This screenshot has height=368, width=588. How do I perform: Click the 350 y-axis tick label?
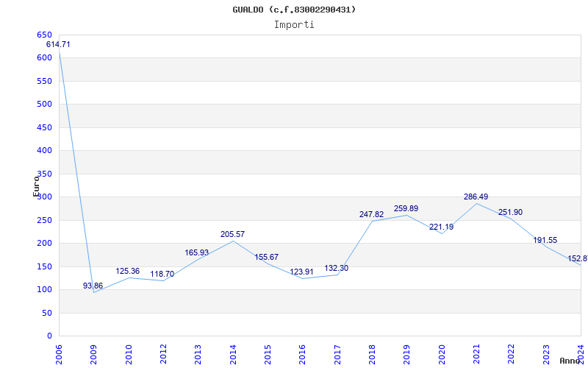[x=44, y=174]
